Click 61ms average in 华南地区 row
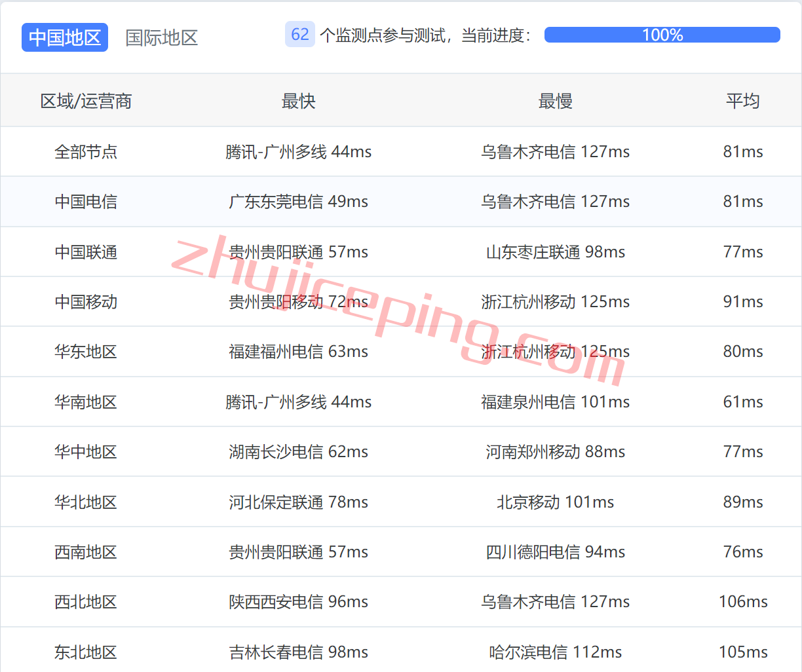The image size is (802, 672). click(743, 402)
